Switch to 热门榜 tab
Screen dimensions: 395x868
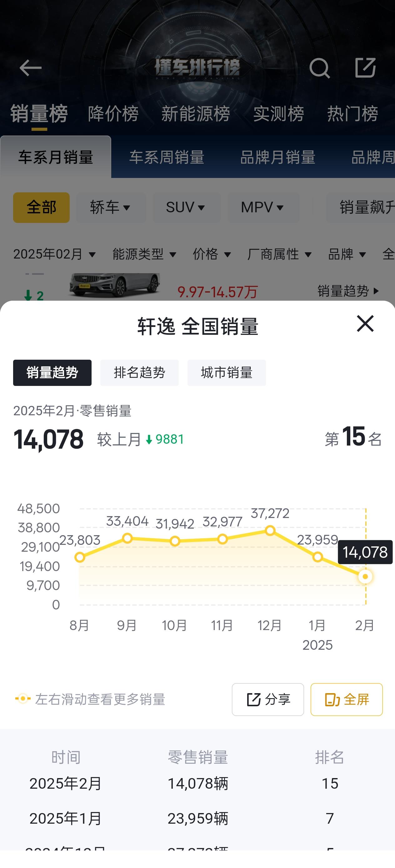click(352, 113)
